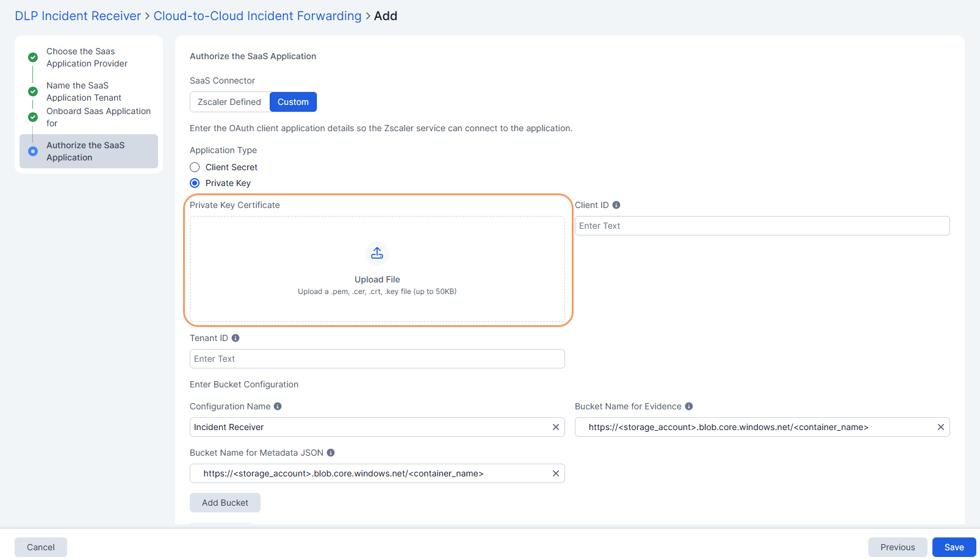This screenshot has height=560, width=980.
Task: Click the green check beside Onboard Saas Application for
Action: (33, 117)
